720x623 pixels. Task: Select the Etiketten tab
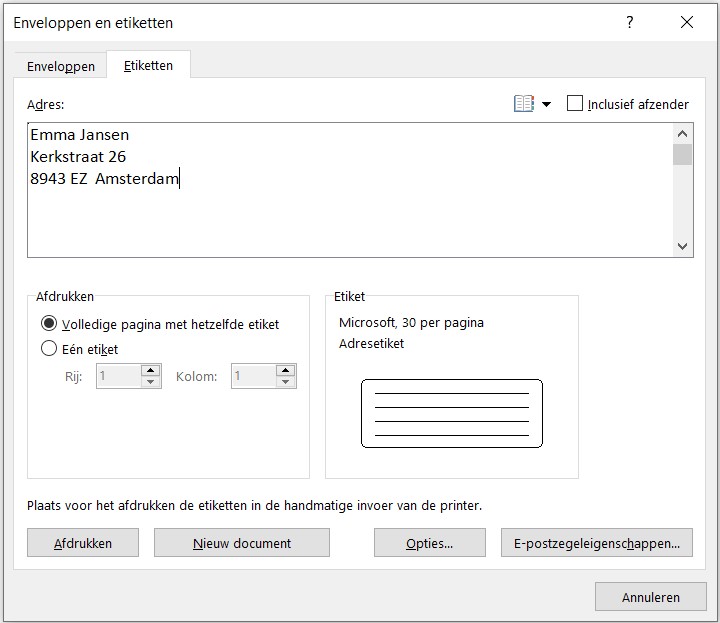[x=148, y=65]
